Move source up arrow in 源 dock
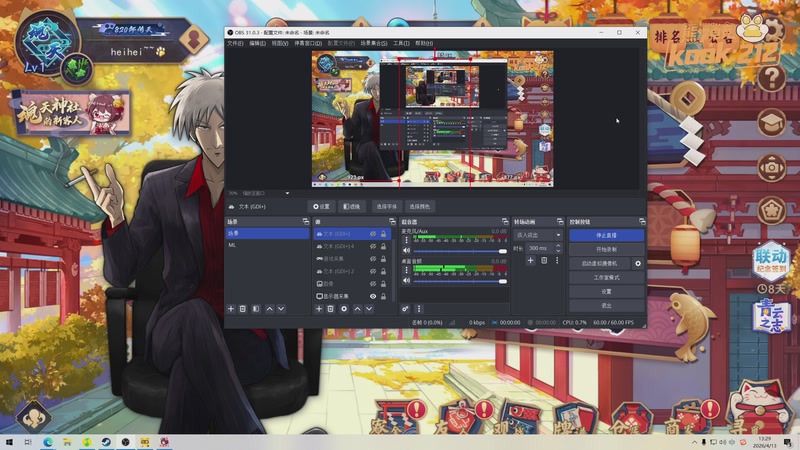This screenshot has width=800, height=450. [357, 309]
